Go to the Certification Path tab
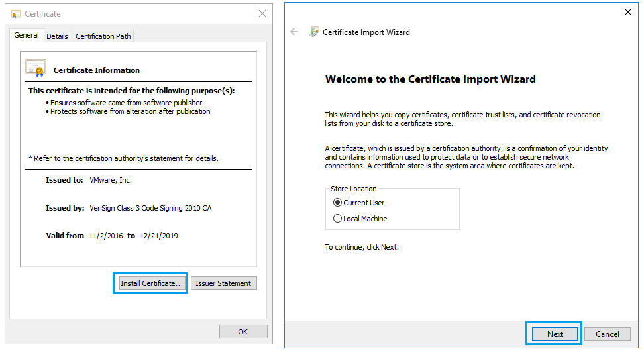The height and width of the screenshot is (351, 644). (x=103, y=36)
